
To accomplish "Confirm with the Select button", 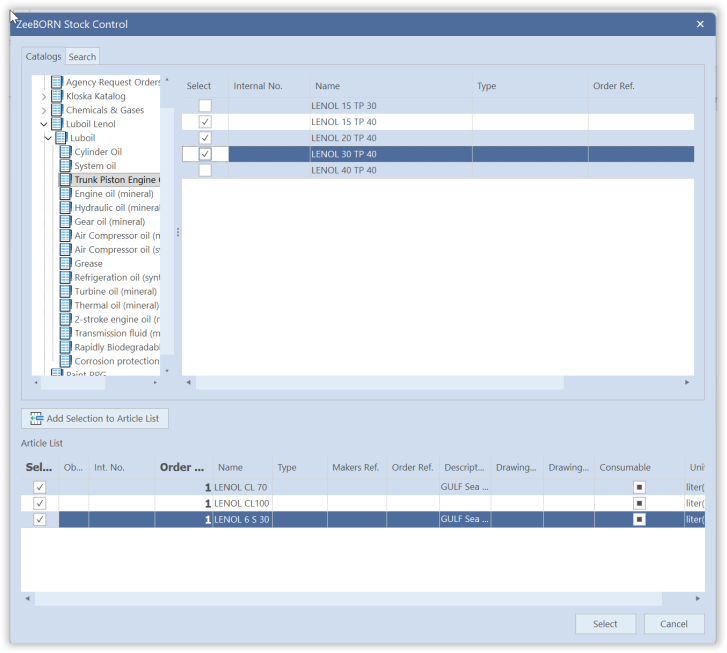I will click(605, 624).
